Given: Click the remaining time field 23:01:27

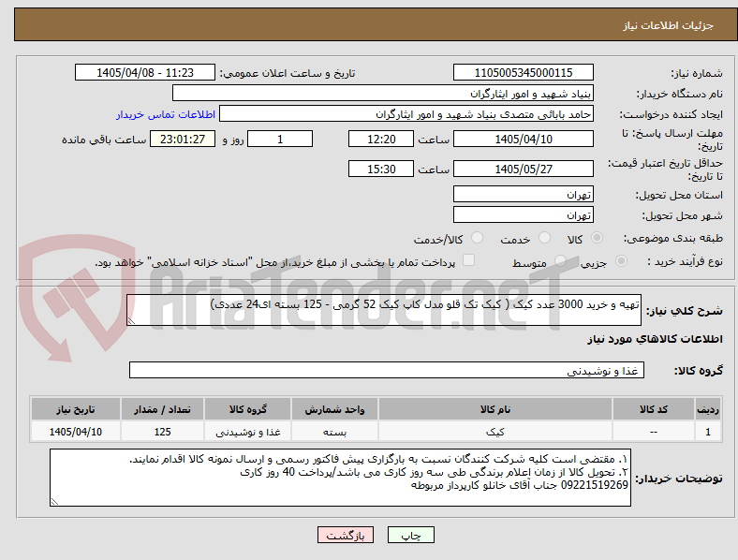Looking at the screenshot, I should 183,139.
